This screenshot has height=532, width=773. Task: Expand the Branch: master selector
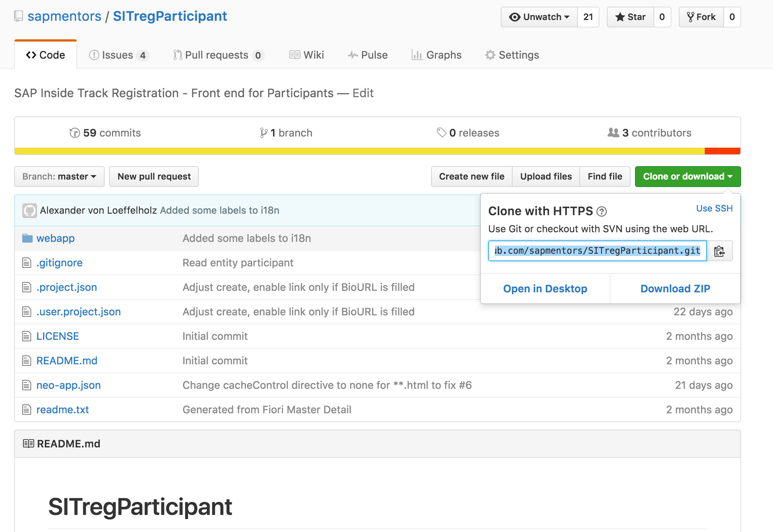point(59,177)
